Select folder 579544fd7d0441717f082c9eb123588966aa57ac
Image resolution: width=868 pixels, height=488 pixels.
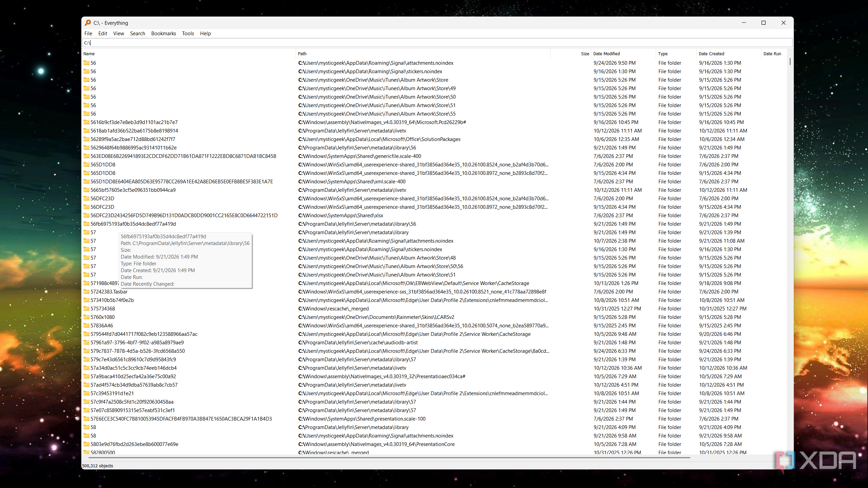coord(144,334)
